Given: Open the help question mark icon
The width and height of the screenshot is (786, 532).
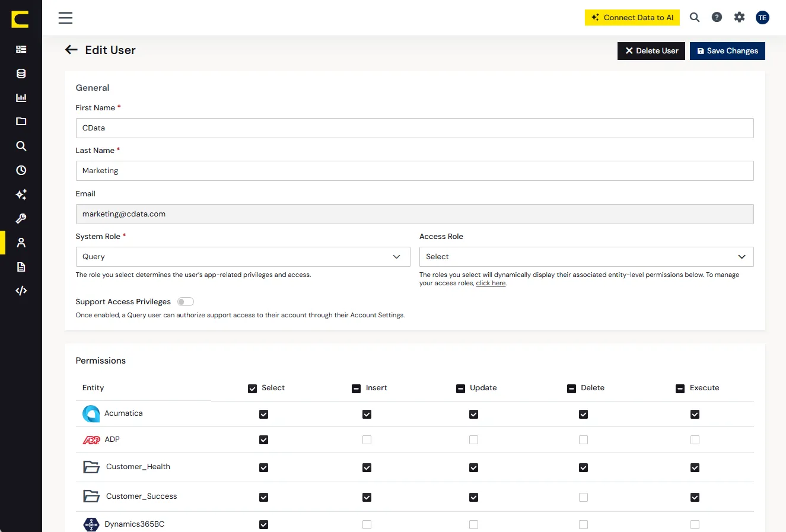Looking at the screenshot, I should [717, 17].
